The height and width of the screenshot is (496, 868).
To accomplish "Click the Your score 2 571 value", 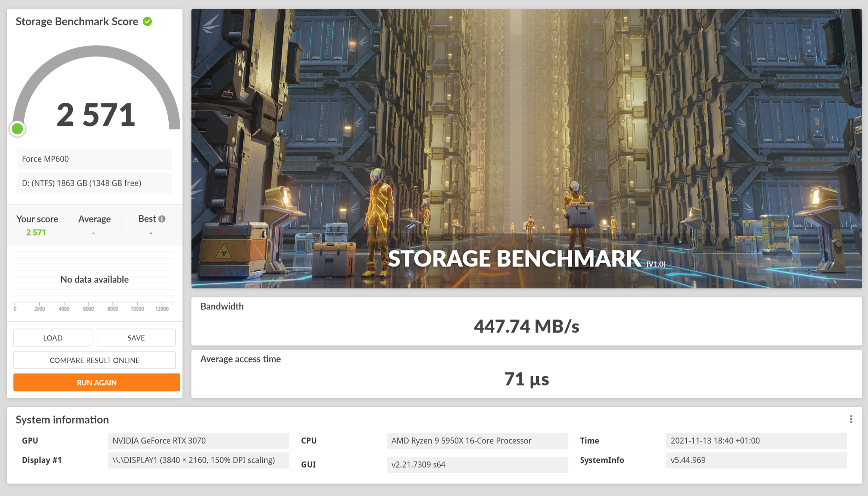I will coord(36,233).
